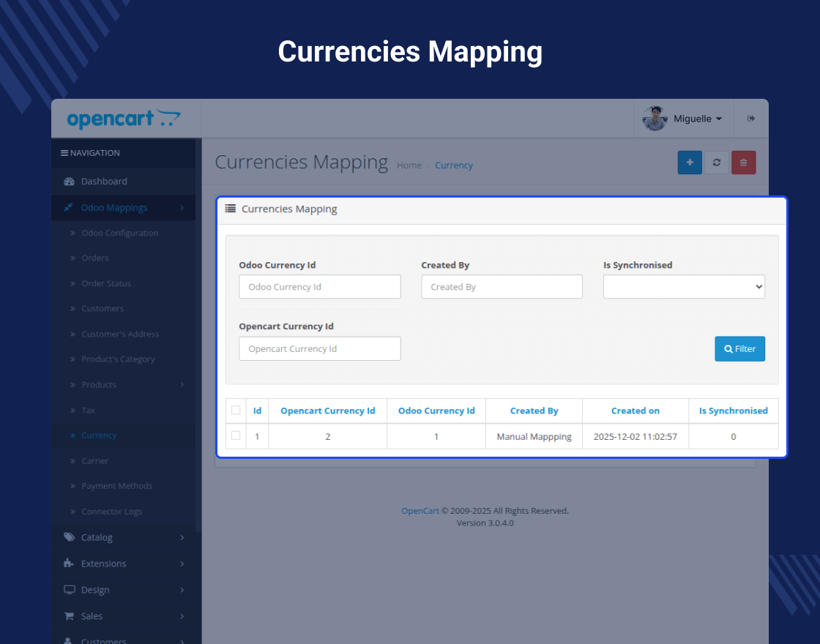Click the OpenCart footer link
This screenshot has width=820, height=644.
[420, 511]
